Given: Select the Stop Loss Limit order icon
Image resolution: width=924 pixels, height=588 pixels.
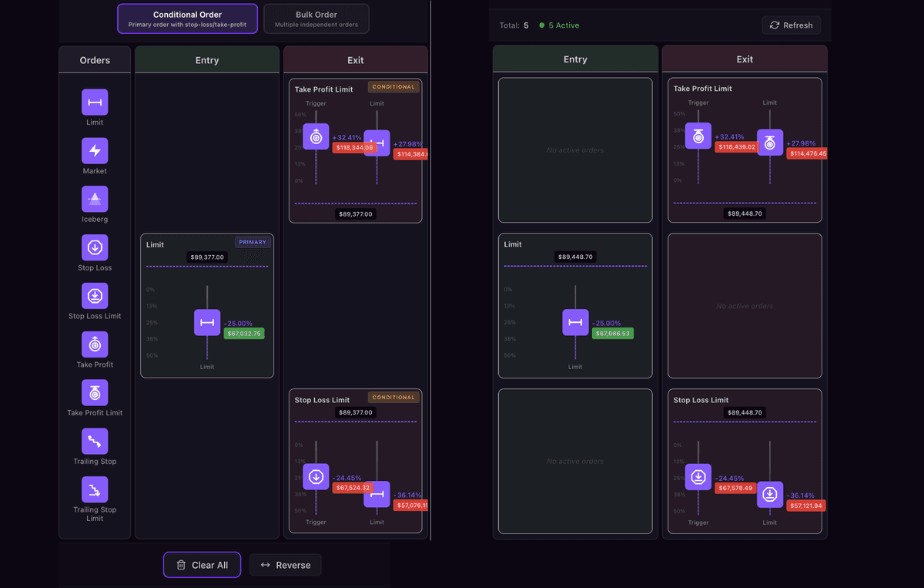Looking at the screenshot, I should 95,296.
